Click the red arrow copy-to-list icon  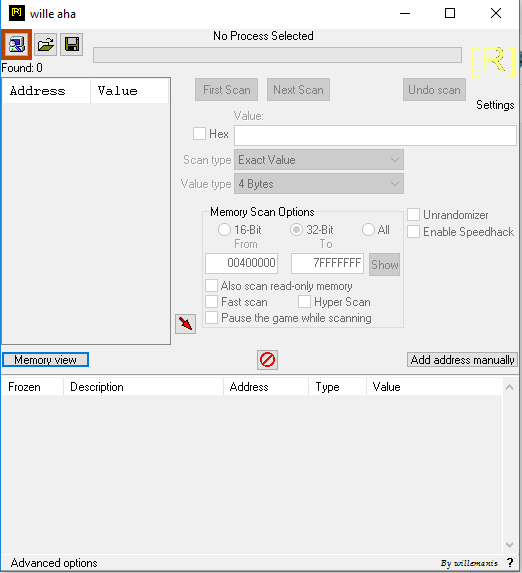coord(185,324)
